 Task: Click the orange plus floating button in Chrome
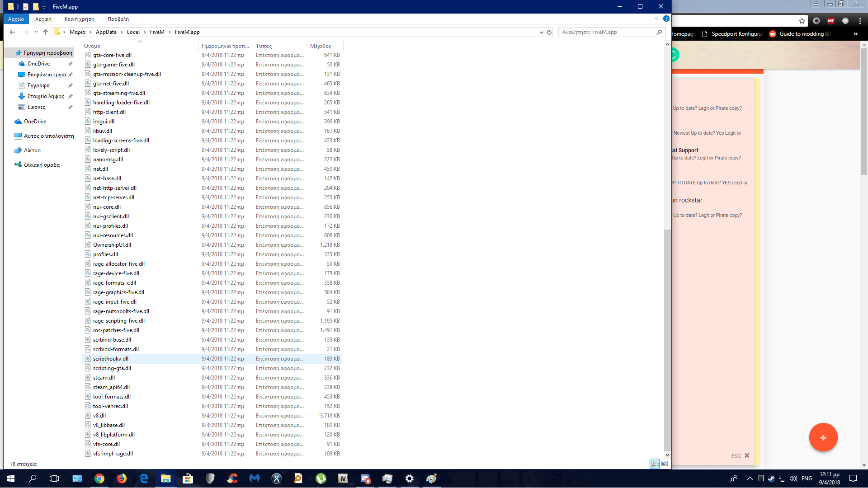pyautogui.click(x=823, y=437)
